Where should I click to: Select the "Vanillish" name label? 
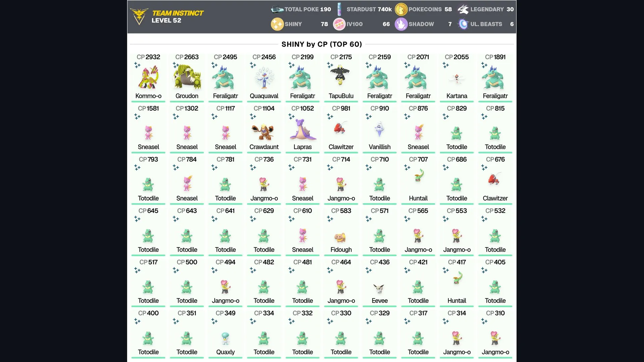point(380,147)
